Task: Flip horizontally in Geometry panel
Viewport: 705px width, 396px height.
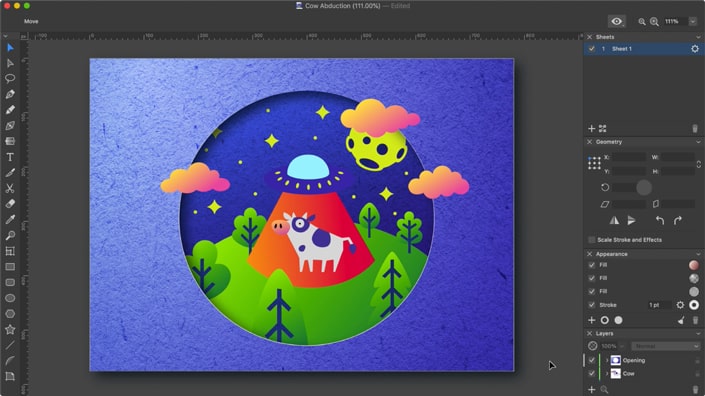Action: point(614,220)
